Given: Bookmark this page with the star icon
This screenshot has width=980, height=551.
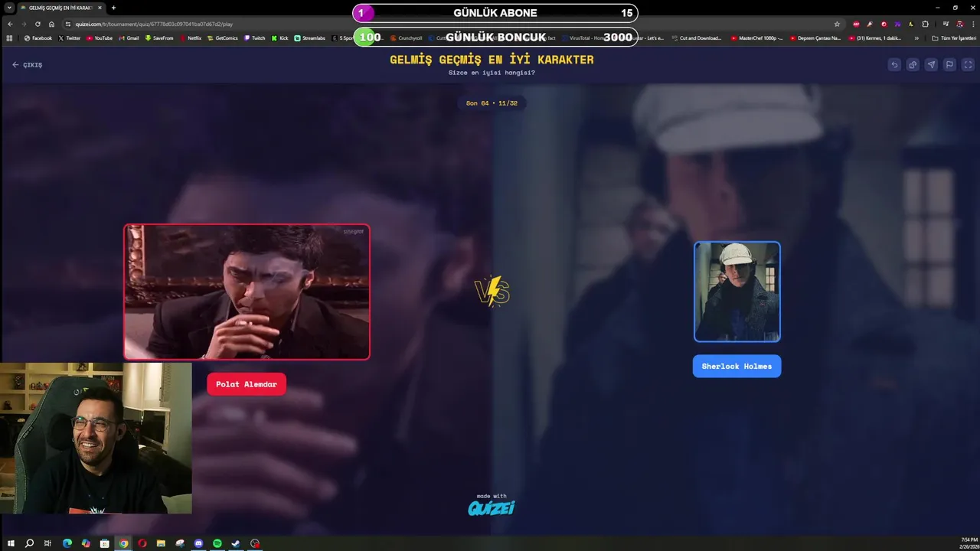Looking at the screenshot, I should coord(837,24).
